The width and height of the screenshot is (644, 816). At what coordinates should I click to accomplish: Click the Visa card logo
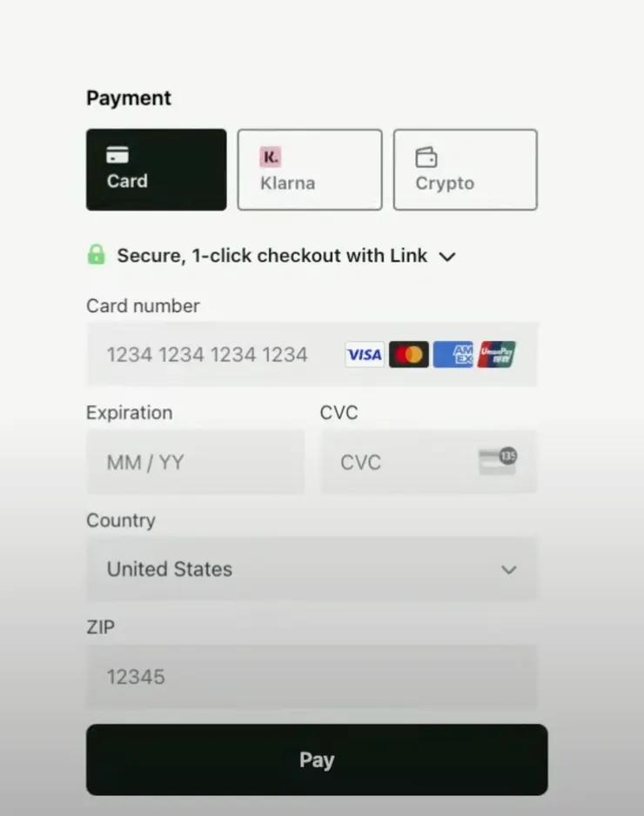(365, 354)
